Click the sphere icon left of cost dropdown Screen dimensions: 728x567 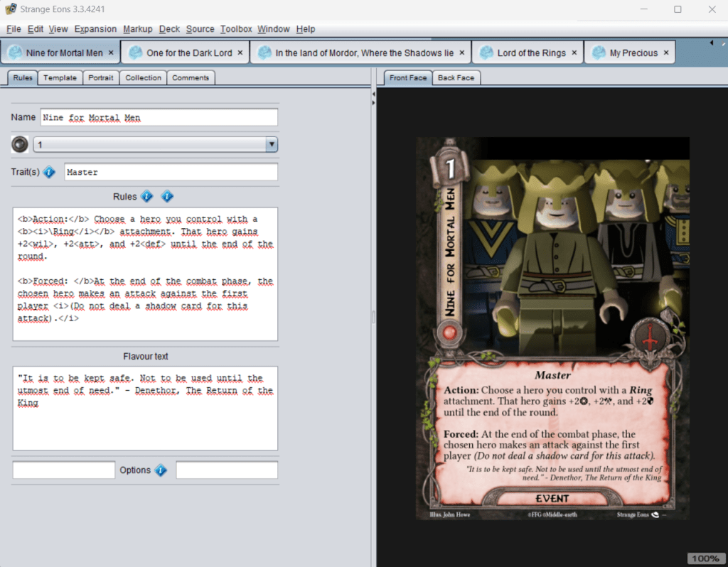tap(20, 144)
